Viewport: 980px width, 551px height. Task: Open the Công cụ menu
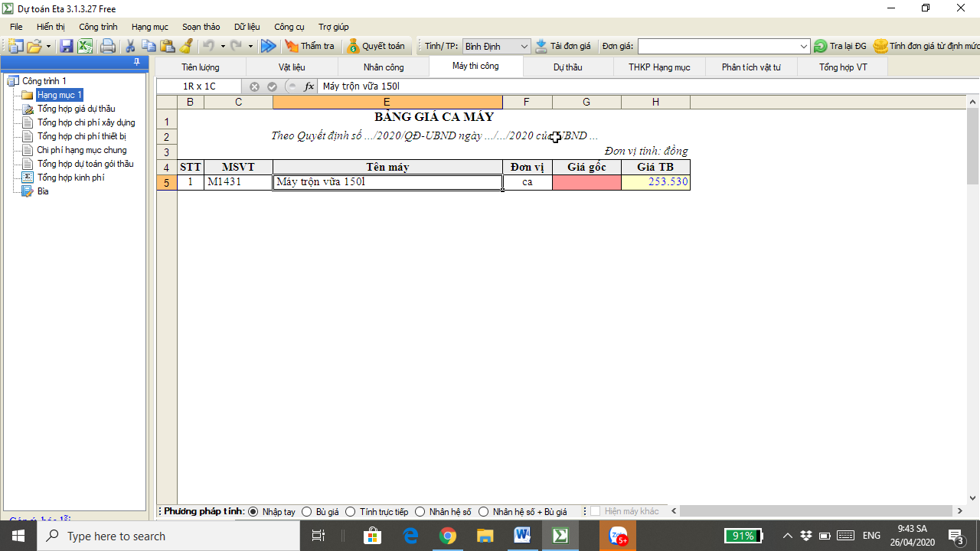point(289,27)
